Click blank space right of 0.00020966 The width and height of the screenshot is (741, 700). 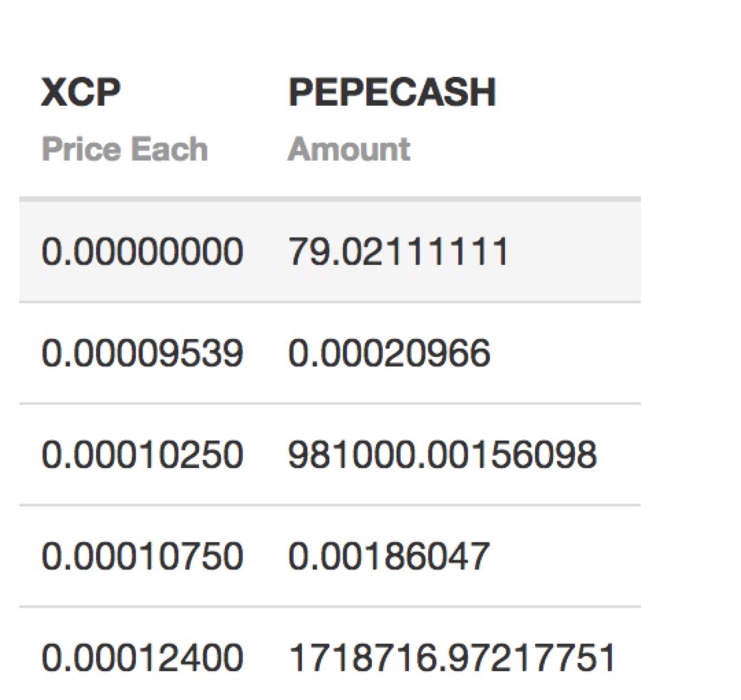(565, 353)
